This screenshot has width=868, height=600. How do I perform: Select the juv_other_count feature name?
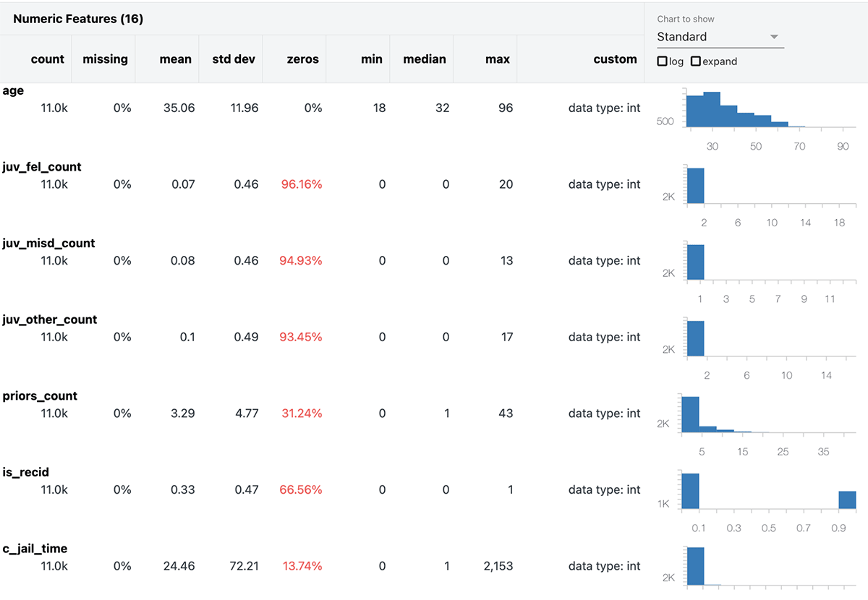(x=50, y=320)
